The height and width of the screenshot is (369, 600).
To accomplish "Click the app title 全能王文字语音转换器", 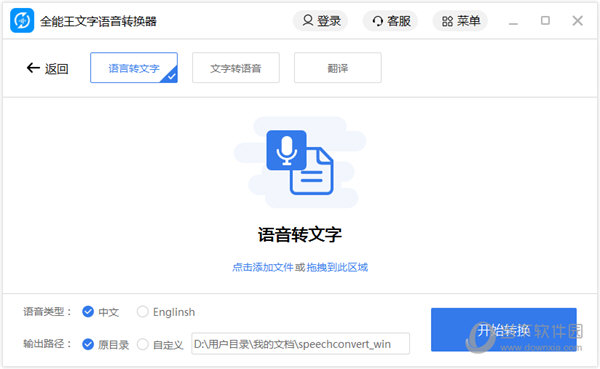I will 98,21.
